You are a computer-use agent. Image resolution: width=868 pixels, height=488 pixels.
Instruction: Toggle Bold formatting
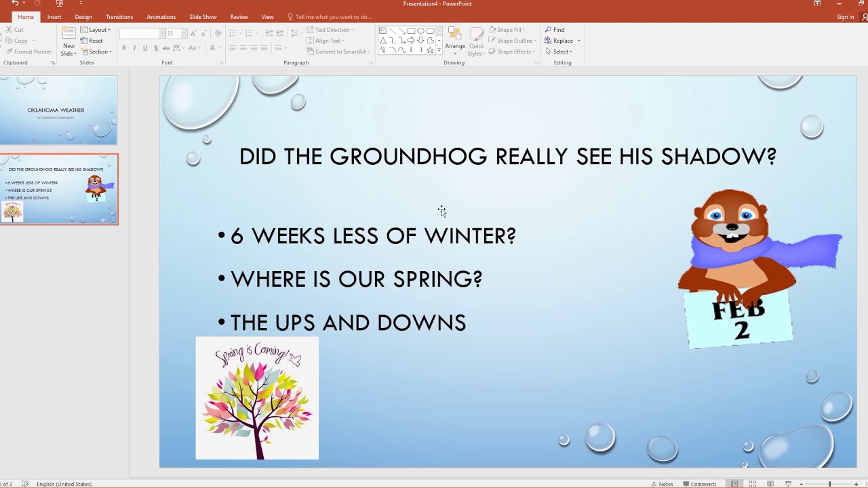click(124, 48)
